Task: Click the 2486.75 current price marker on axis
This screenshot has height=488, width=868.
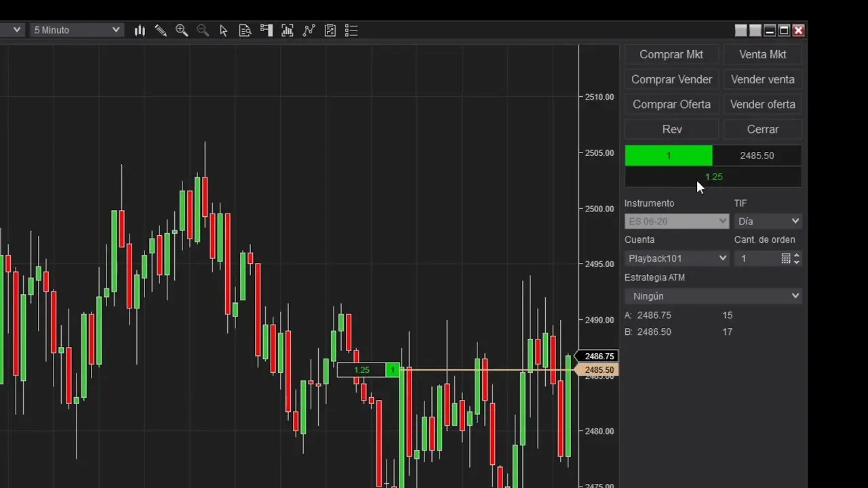Action: click(597, 356)
